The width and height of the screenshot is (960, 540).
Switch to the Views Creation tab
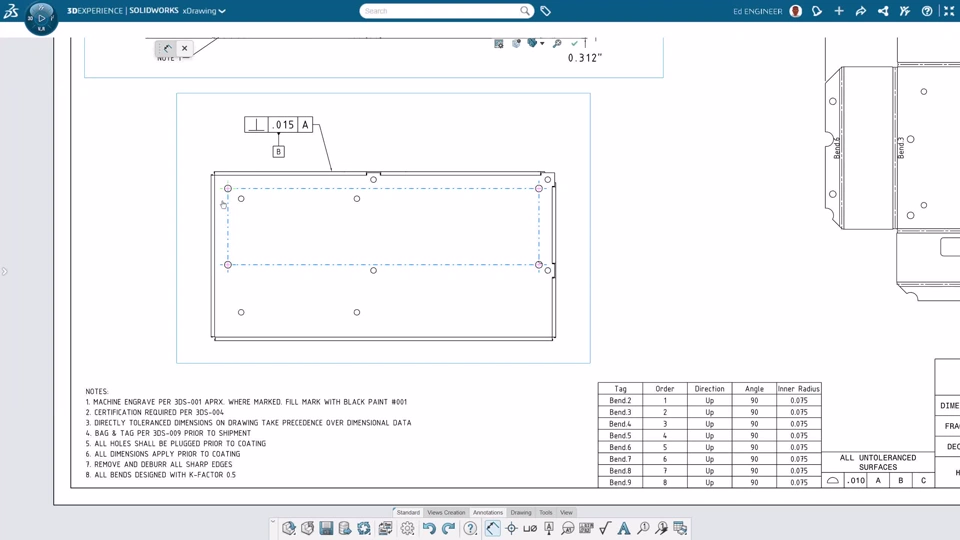click(x=446, y=512)
